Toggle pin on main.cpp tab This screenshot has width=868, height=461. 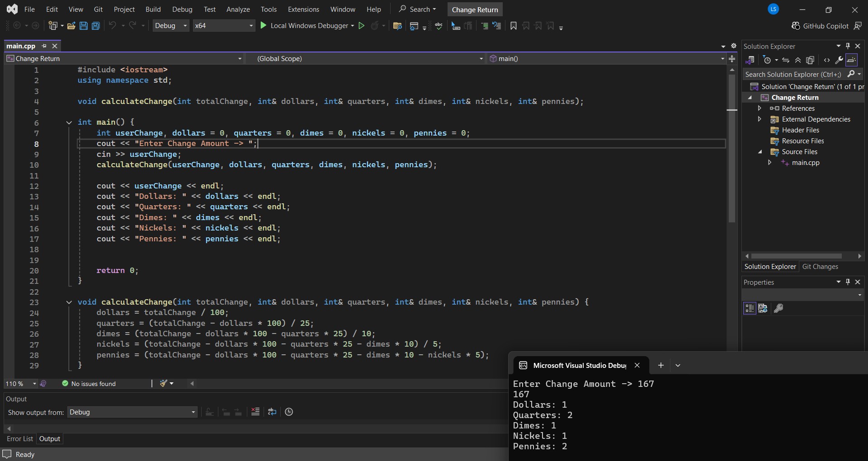(44, 46)
